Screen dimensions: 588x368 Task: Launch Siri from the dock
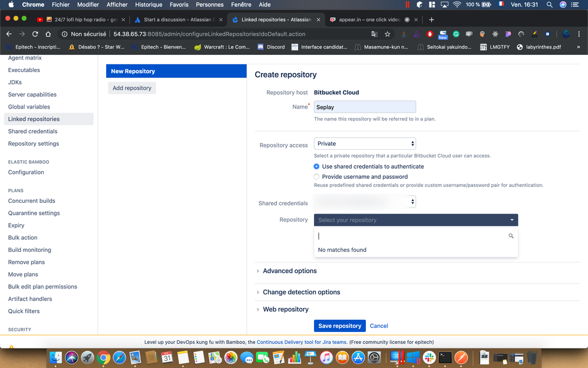pos(72,357)
